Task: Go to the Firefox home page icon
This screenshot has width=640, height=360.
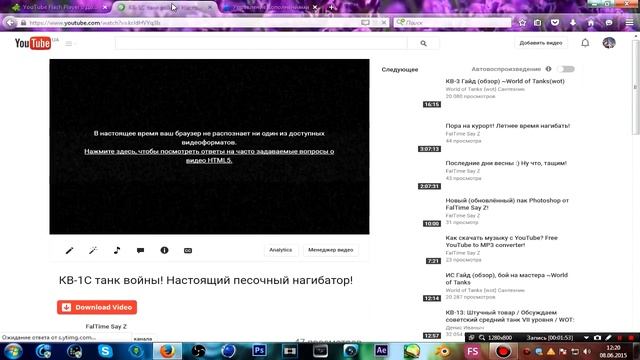Action: (591, 23)
